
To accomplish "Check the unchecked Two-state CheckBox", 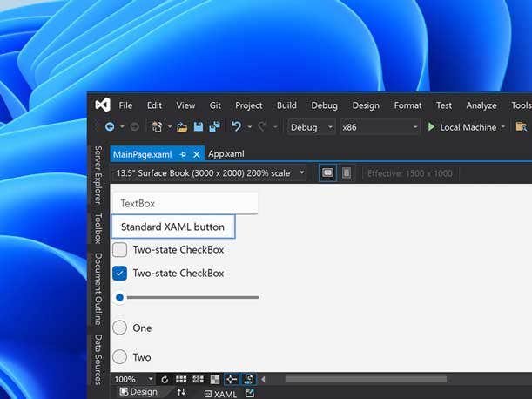I will tap(120, 250).
